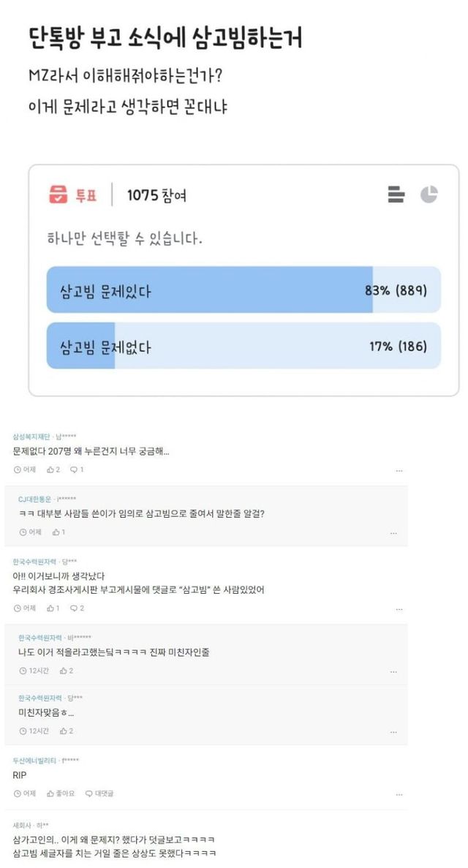Like the 미친자맞음 reply
The width and height of the screenshot is (468, 868).
click(66, 731)
